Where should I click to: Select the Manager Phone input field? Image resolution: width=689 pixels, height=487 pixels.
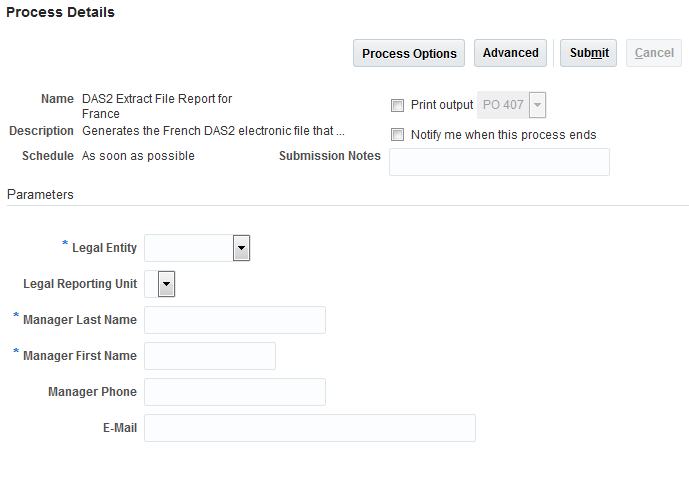(x=235, y=392)
